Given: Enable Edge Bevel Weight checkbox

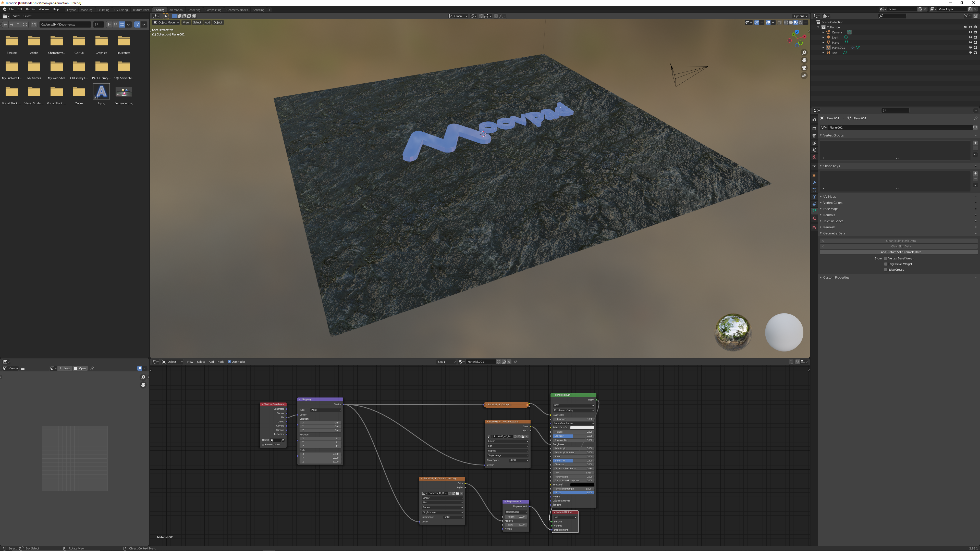Looking at the screenshot, I should 886,264.
